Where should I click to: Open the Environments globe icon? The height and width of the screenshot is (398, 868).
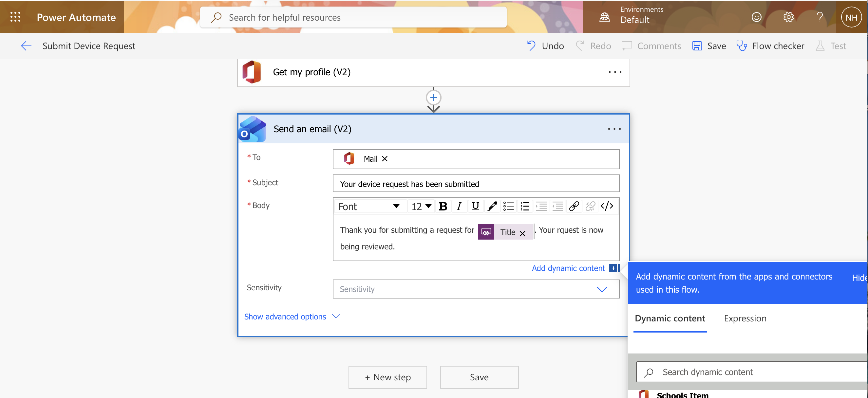tap(605, 17)
